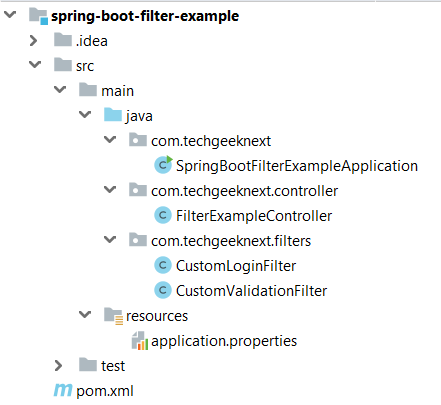Click the CustomLoginFilter class icon
Image resolution: width=441 pixels, height=405 pixels.
click(x=163, y=265)
